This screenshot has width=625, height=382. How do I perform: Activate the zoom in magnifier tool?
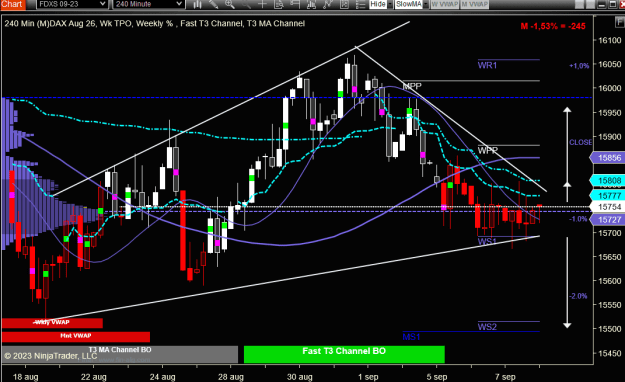pyautogui.click(x=230, y=4)
